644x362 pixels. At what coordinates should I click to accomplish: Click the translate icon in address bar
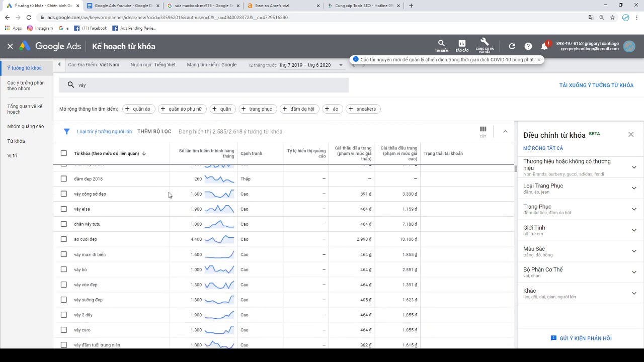591,17
